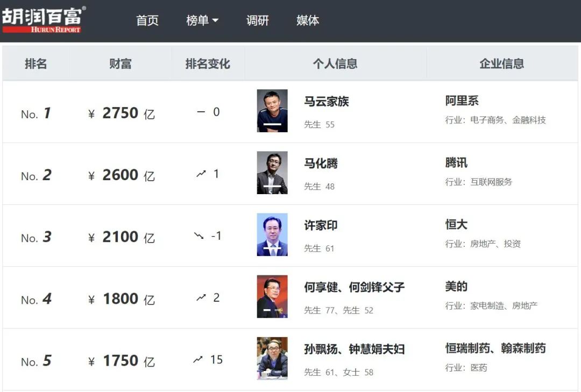Open the 马云家族 name link
The width and height of the screenshot is (581, 392).
coord(326,102)
